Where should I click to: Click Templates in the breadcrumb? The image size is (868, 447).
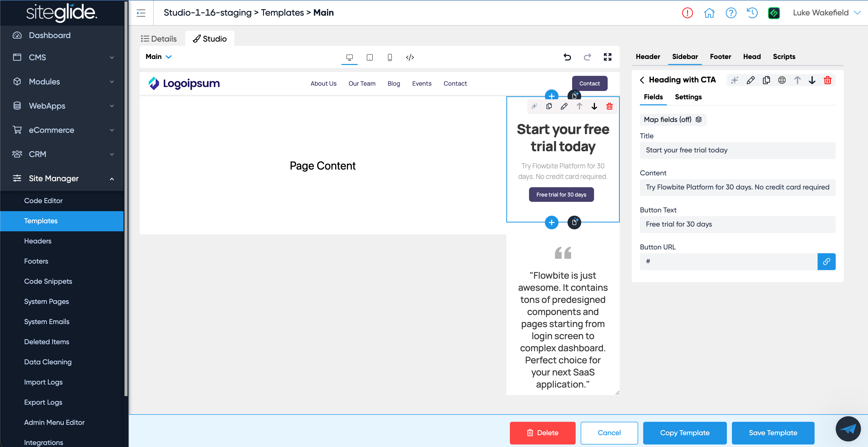pyautogui.click(x=282, y=13)
